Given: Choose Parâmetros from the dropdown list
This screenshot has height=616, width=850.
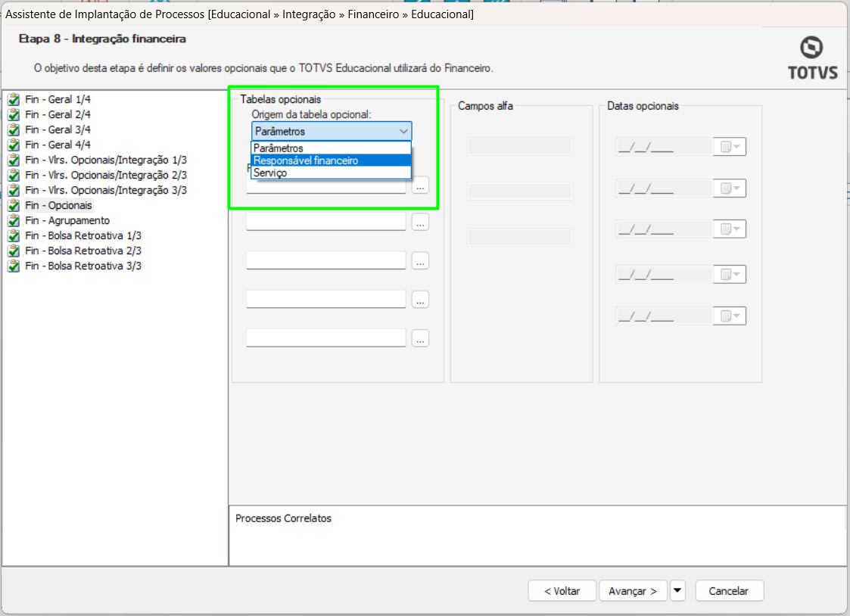Looking at the screenshot, I should pos(332,148).
